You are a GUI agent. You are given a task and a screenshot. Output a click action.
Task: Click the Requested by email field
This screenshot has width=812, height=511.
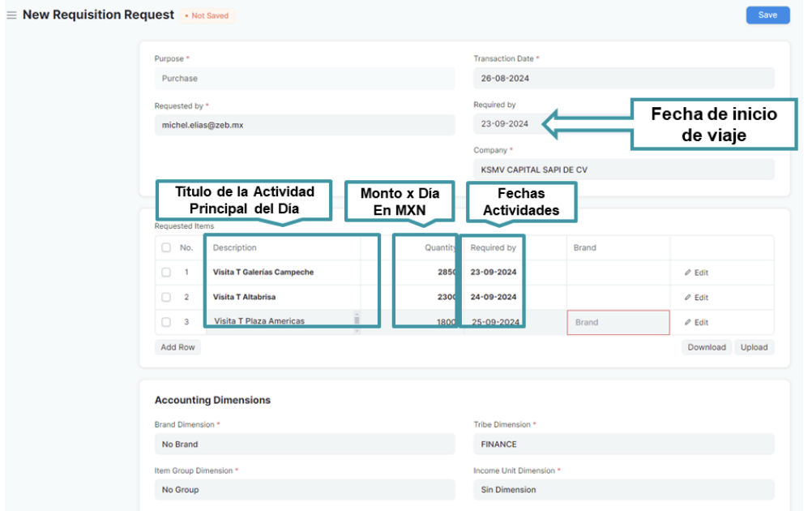[304, 125]
